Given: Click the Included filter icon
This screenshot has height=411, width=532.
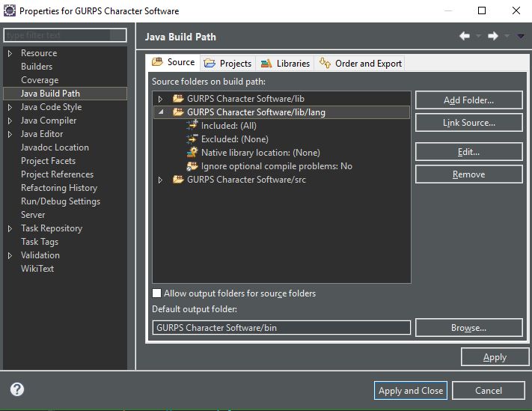Looking at the screenshot, I should pos(192,125).
